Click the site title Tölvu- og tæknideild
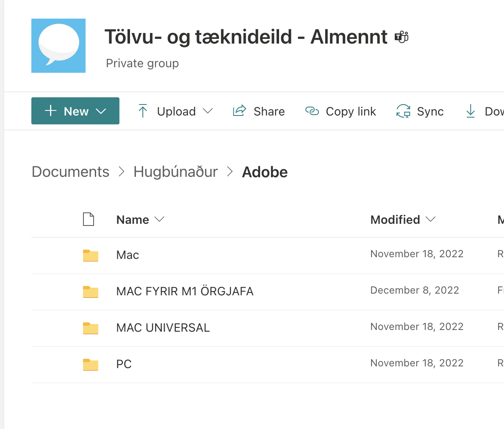Viewport: 504px width, 429px height. [246, 37]
